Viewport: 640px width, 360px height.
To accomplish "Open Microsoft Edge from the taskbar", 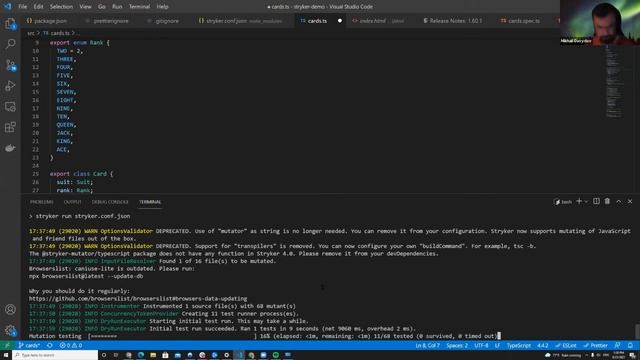I will 140,355.
